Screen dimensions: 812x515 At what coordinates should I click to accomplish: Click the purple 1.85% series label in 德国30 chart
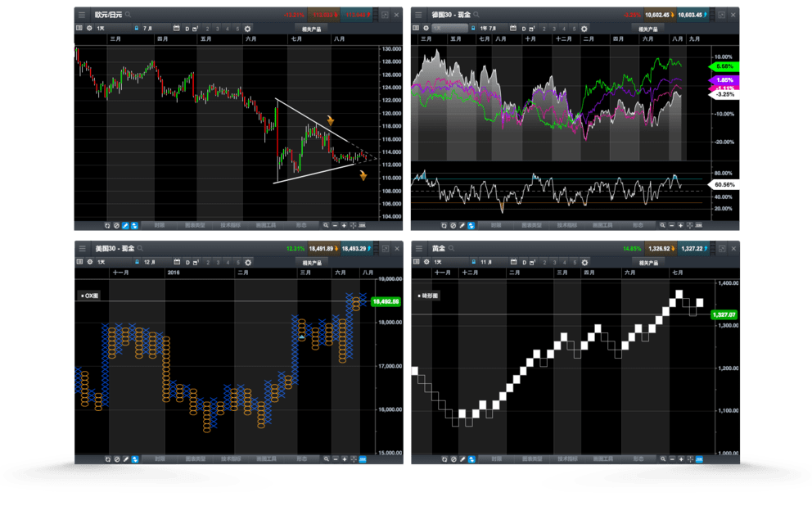(x=724, y=80)
